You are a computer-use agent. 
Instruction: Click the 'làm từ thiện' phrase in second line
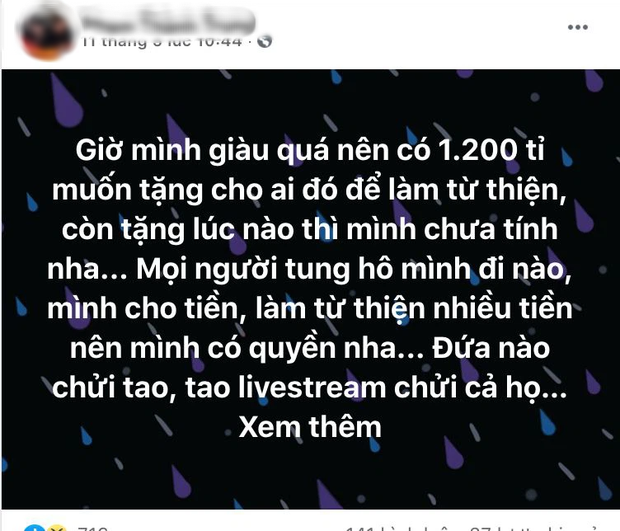point(476,190)
